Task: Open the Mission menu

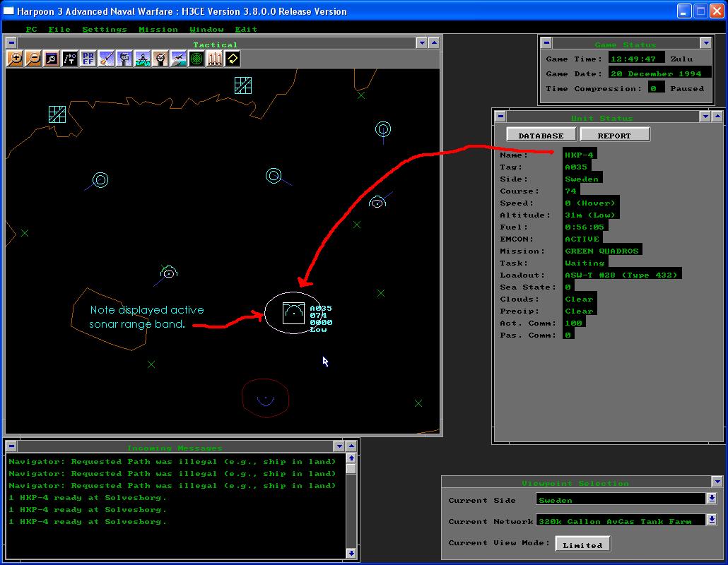Action: [158, 29]
